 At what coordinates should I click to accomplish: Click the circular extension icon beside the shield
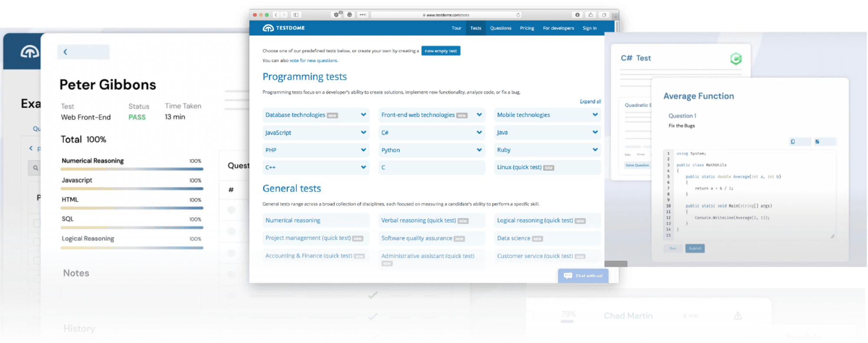349,15
